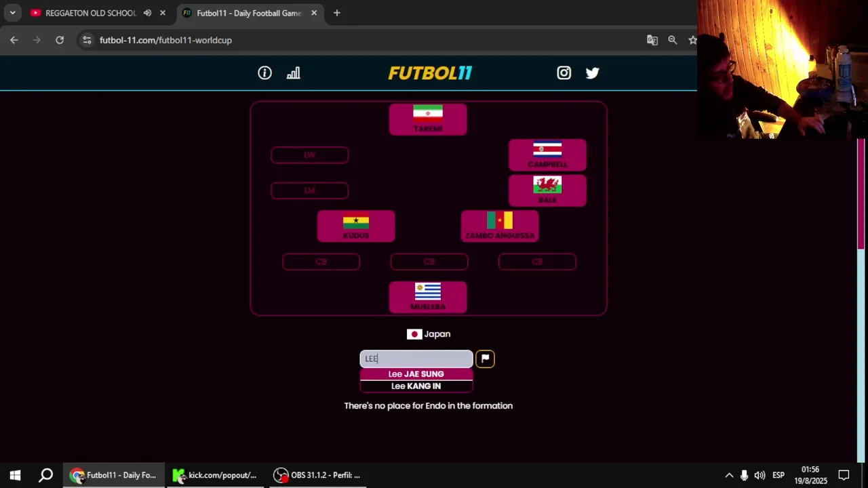868x488 pixels.
Task: Open the taskbar clock and date
Action: (x=810, y=475)
